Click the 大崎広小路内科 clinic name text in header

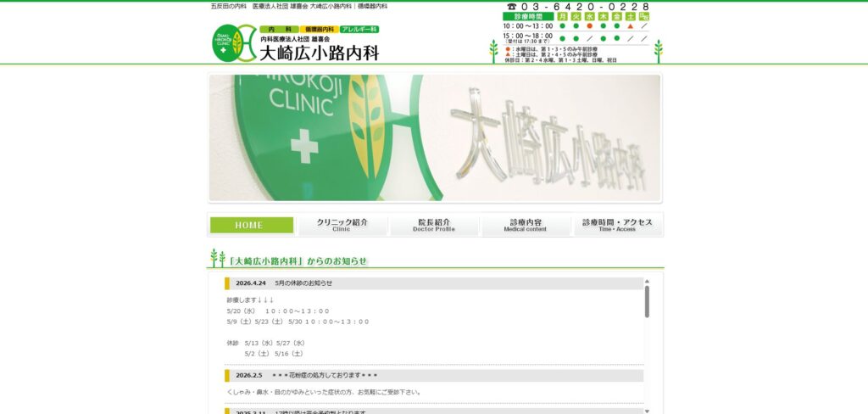tap(320, 53)
